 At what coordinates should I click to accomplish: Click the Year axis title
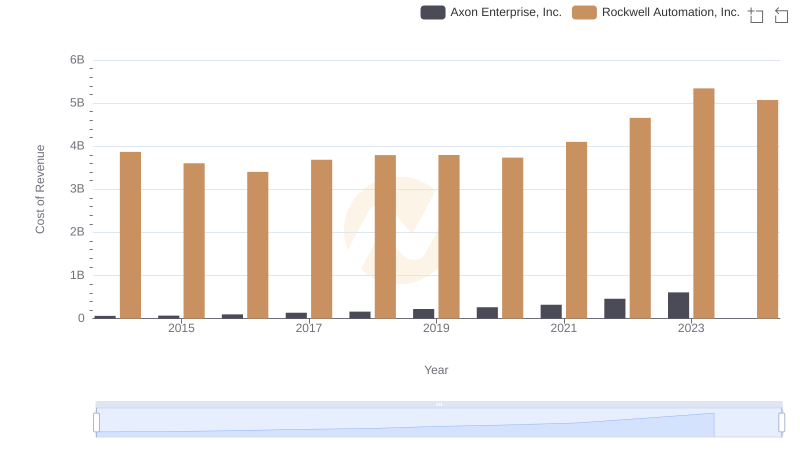point(436,370)
